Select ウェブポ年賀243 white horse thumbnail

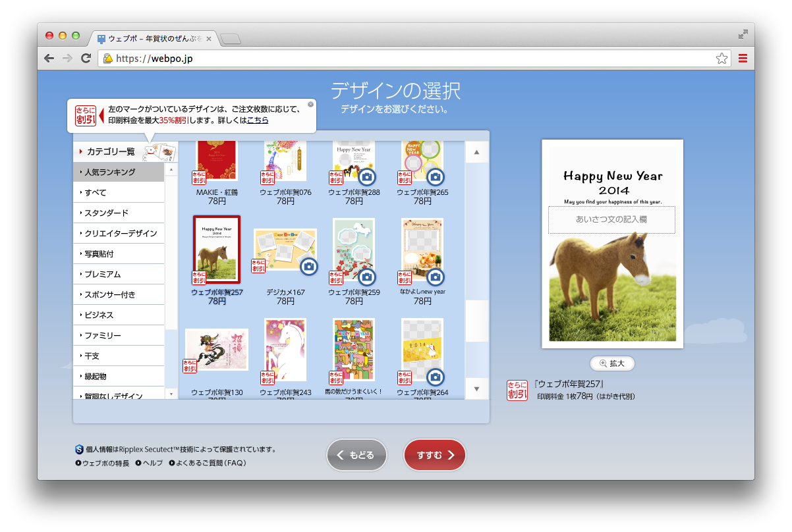click(x=285, y=350)
